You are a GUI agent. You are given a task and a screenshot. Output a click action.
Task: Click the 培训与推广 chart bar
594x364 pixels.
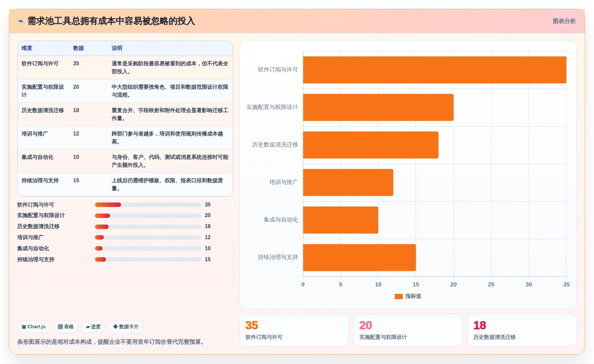coord(348,182)
